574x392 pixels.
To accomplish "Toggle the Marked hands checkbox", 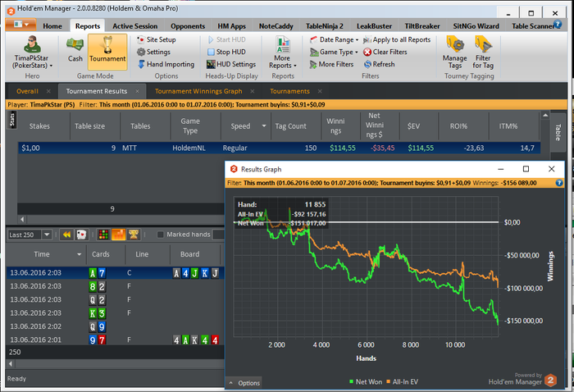I will click(x=161, y=235).
